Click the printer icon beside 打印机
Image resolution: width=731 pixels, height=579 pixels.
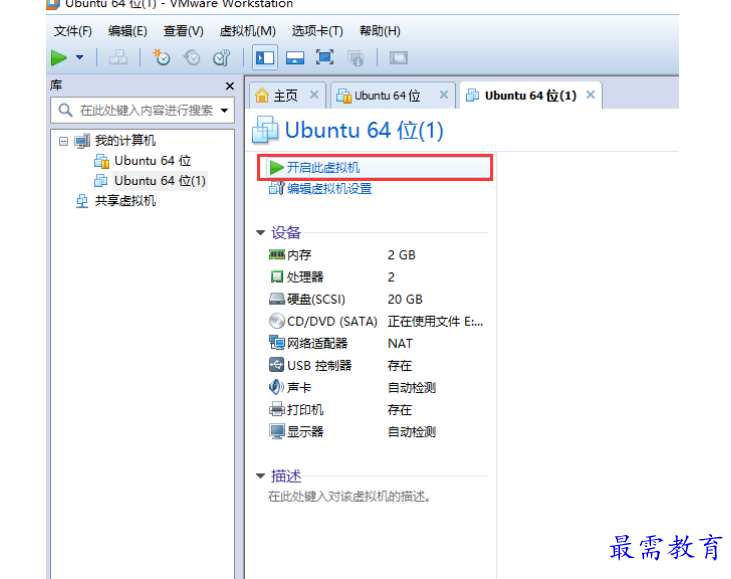[x=276, y=409]
